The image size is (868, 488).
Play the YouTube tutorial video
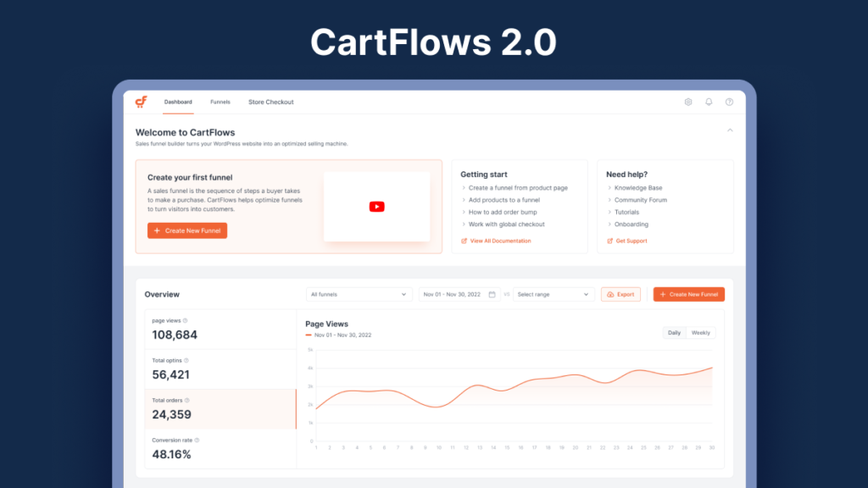[x=377, y=207]
